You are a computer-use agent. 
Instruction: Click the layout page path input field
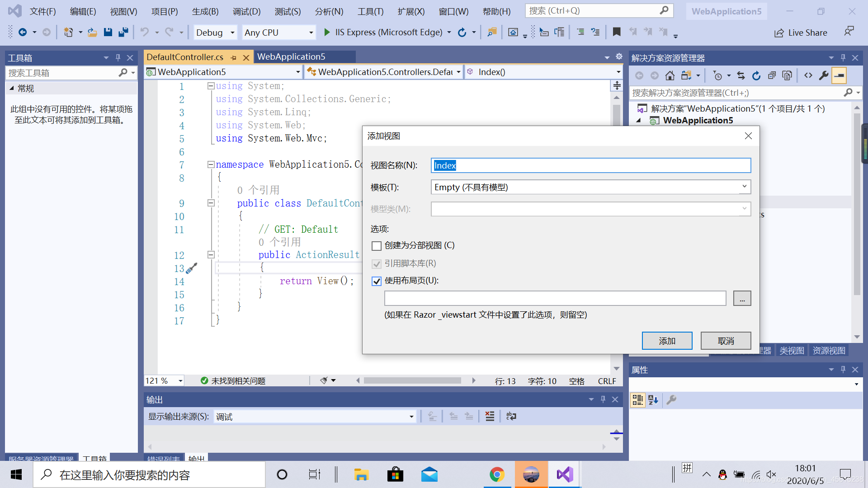tap(555, 298)
